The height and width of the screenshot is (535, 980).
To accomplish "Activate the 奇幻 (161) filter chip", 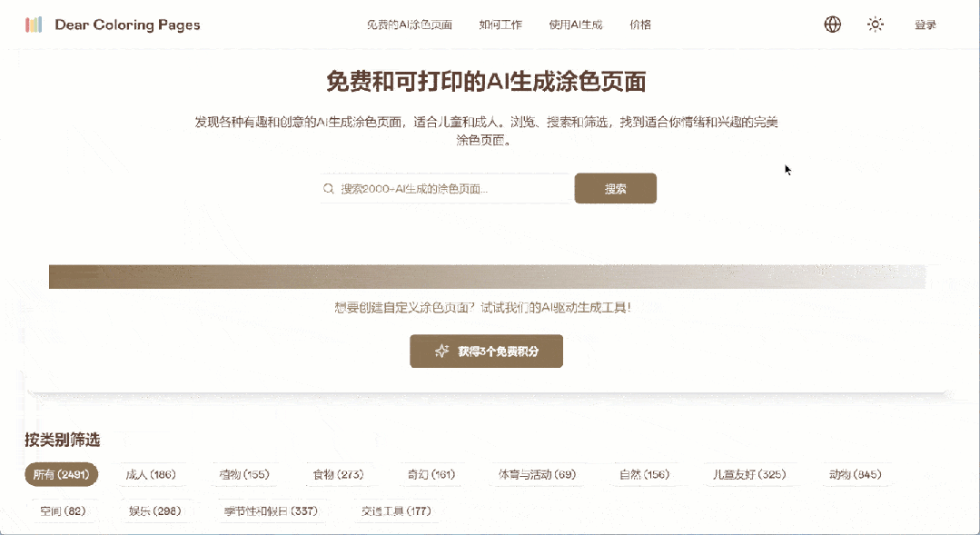I will pyautogui.click(x=431, y=474).
